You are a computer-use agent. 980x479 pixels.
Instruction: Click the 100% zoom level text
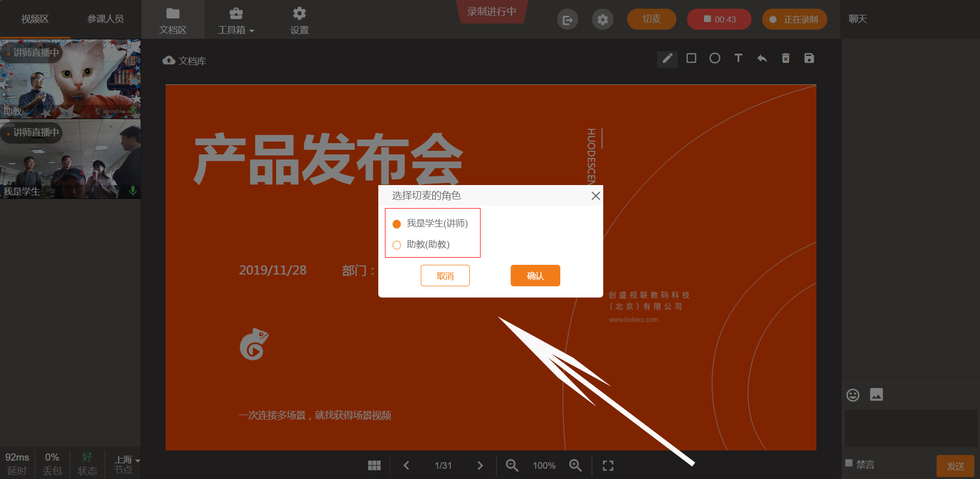(x=544, y=465)
